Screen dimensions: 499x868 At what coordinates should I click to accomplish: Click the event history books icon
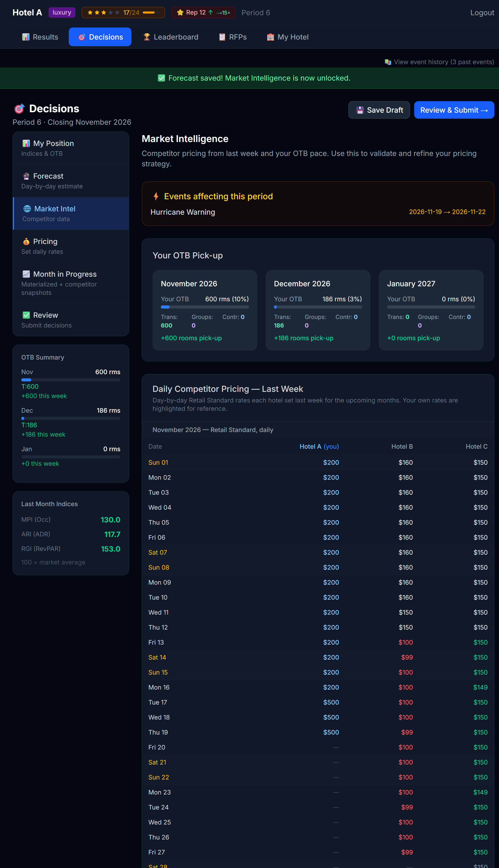(x=388, y=62)
